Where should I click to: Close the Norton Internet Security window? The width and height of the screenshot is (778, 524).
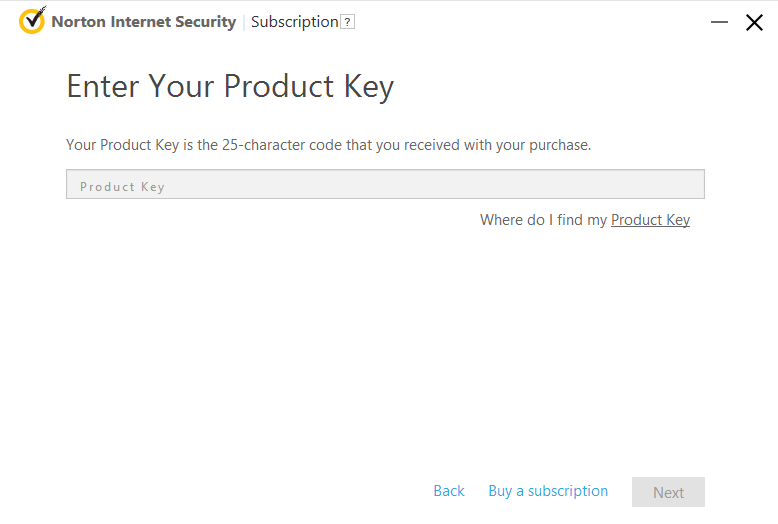click(x=754, y=22)
